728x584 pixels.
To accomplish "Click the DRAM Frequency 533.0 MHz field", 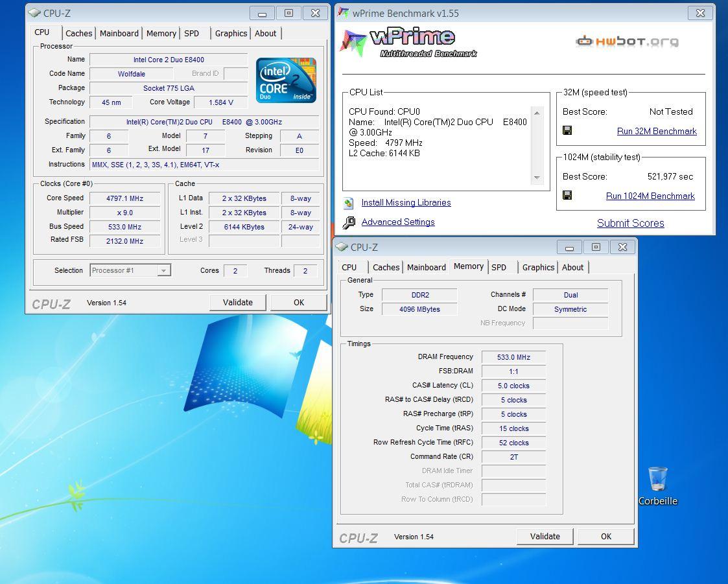I will coord(513,357).
